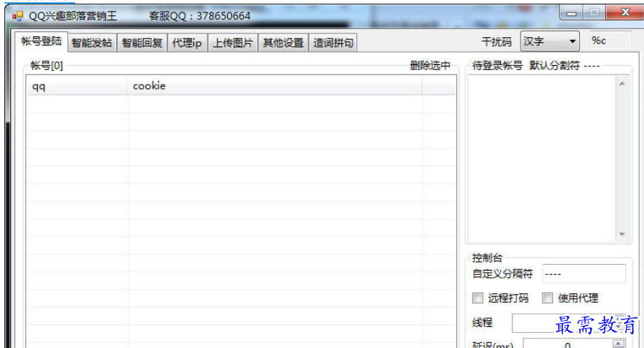Minimize the QQ兴趣部落营销王 window
644x348 pixels.
[571, 13]
